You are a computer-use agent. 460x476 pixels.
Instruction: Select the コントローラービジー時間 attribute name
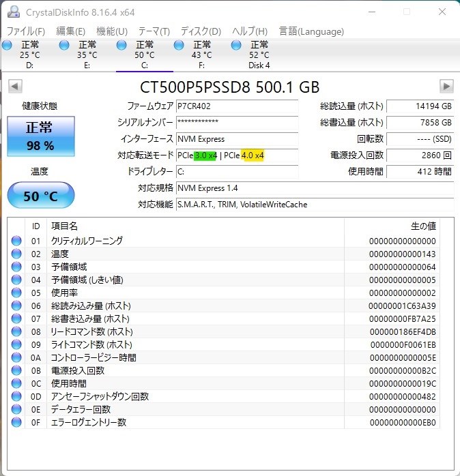click(94, 357)
